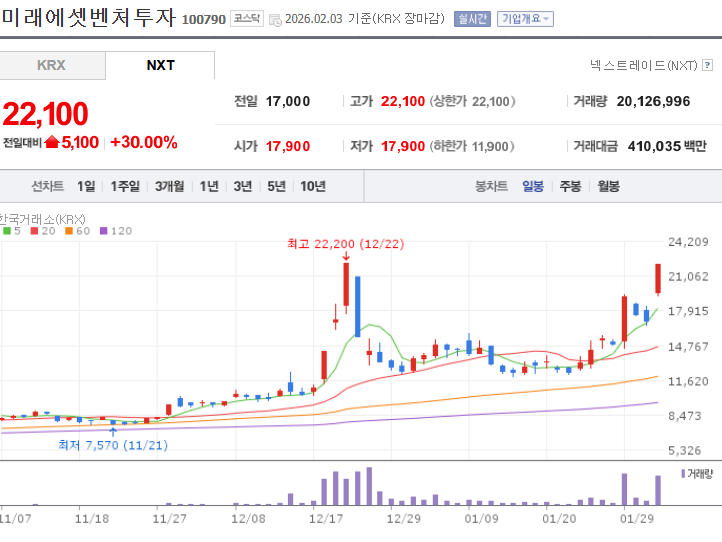The image size is (722, 542).
Task: Click the 하한가 11,900 text
Action: click(x=472, y=146)
